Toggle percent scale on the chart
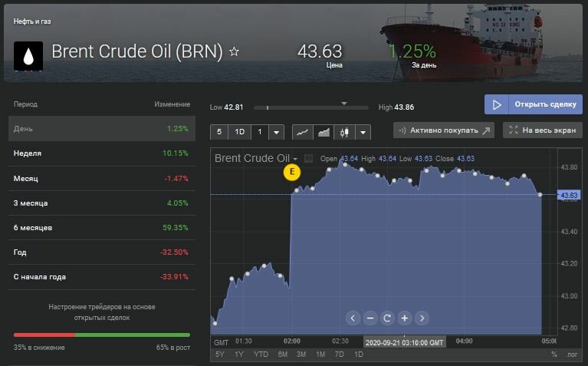This screenshot has width=588, height=366. pos(554,354)
